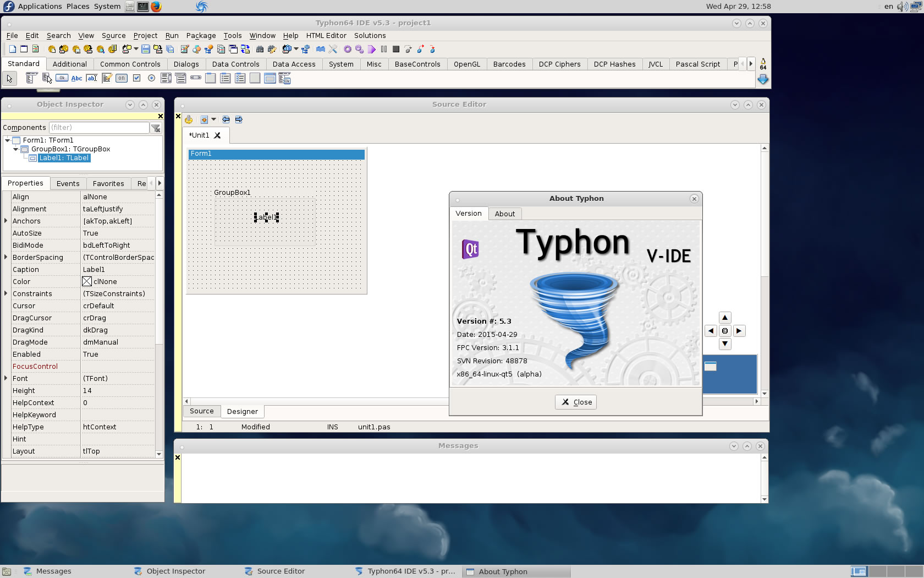924x578 pixels.
Task: Pick the TListBox component icon
Action: 166,78
